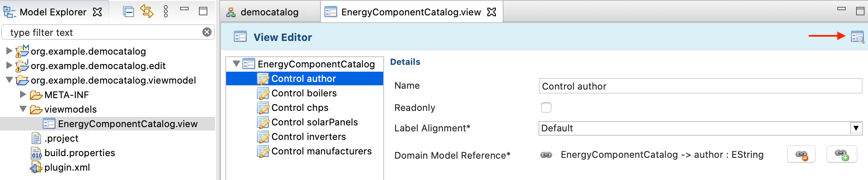868x180 pixels.
Task: Clear the filter text field
Action: [207, 32]
